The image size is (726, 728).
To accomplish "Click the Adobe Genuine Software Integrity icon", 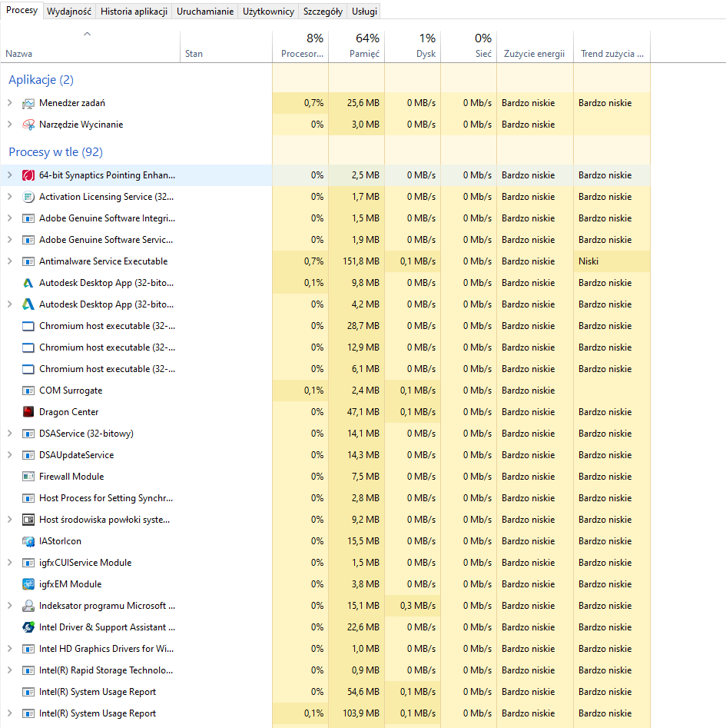I will tap(28, 218).
